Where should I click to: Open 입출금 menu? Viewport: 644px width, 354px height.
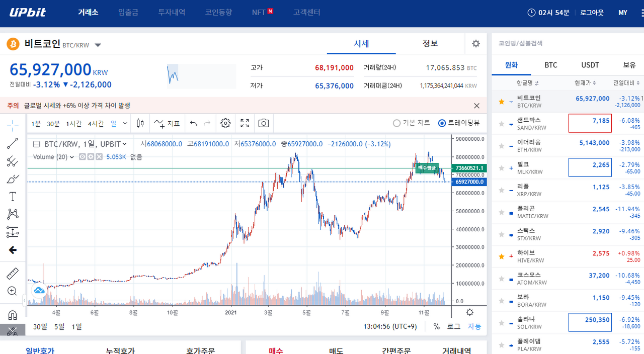point(128,13)
